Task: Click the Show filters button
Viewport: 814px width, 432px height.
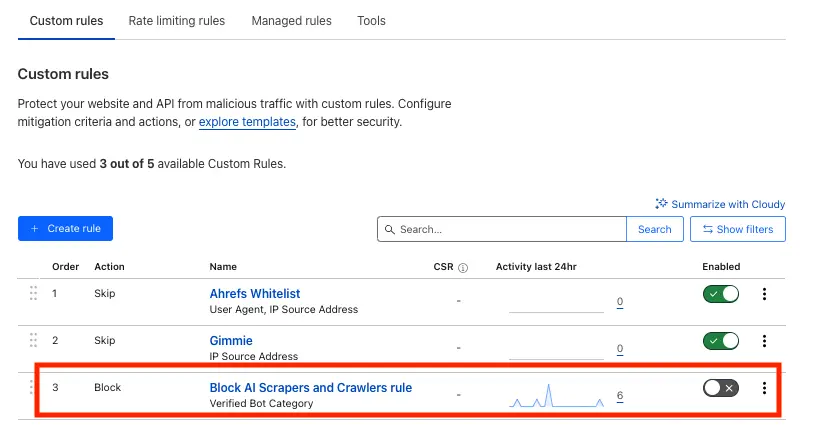Action: click(x=738, y=229)
